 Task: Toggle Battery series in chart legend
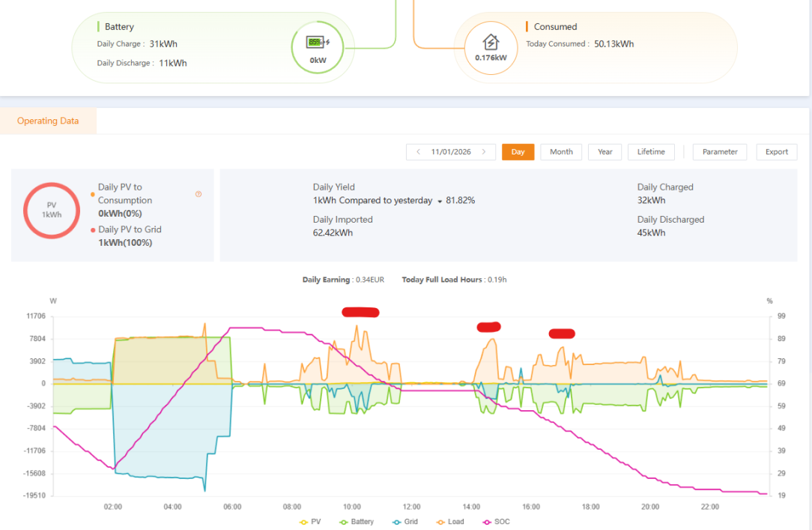point(357,522)
